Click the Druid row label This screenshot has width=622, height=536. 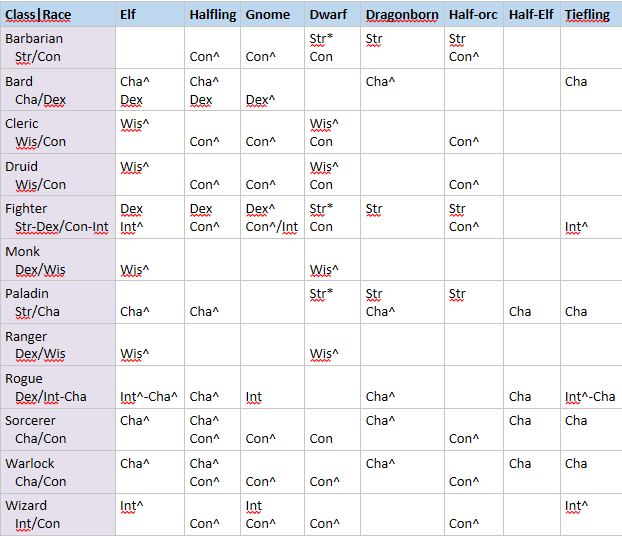21,166
